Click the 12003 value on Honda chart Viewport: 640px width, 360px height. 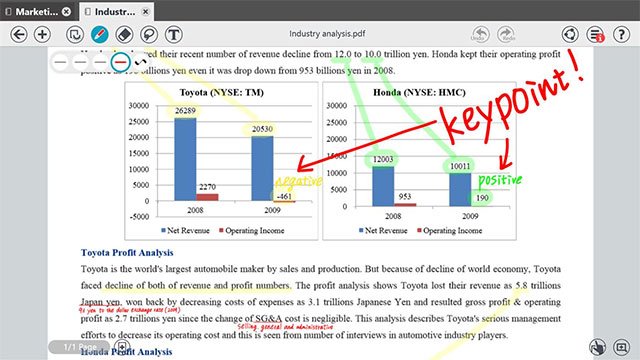click(x=383, y=159)
